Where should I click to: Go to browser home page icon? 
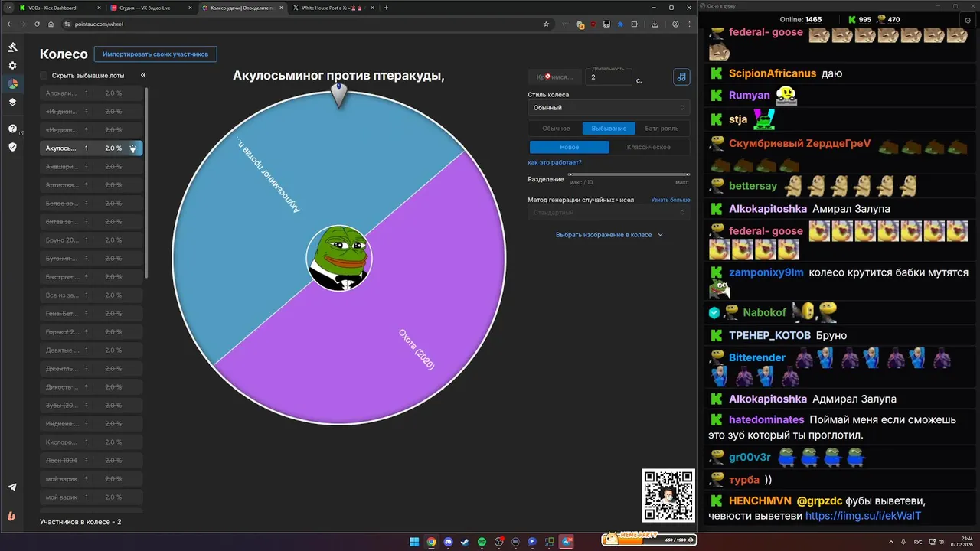[51, 24]
